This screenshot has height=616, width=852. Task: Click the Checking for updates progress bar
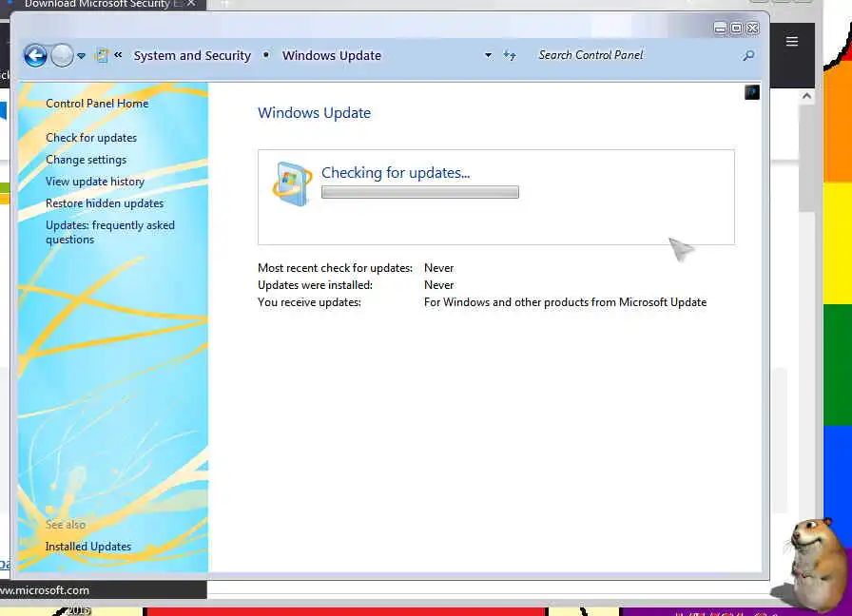pos(420,192)
